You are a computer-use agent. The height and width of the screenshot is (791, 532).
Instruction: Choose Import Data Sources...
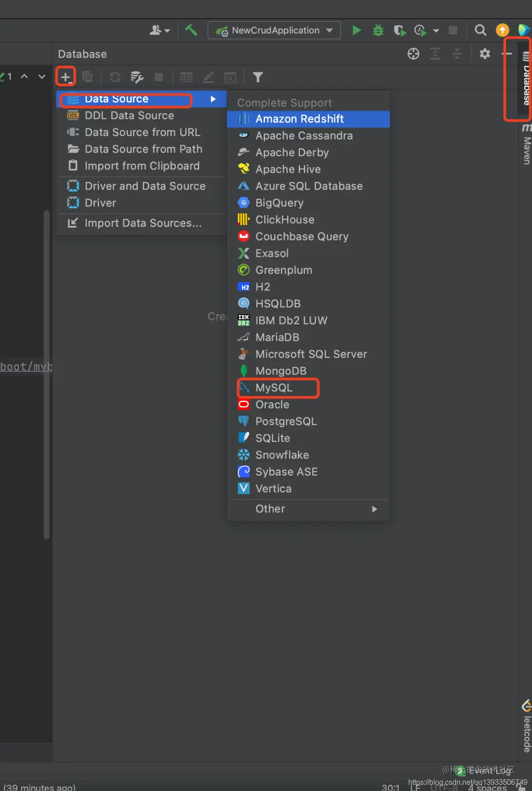[x=141, y=223]
